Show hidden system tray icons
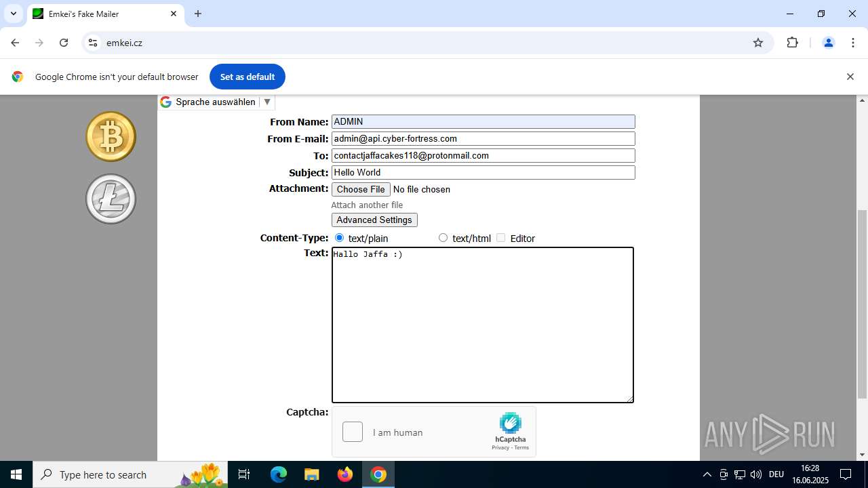Viewport: 868px width, 488px height. [707, 474]
